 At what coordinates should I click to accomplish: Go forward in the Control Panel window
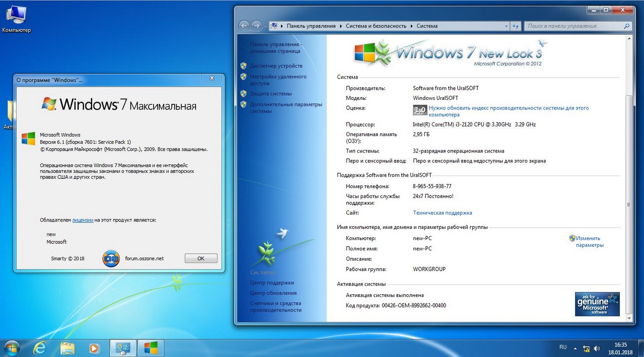click(256, 26)
